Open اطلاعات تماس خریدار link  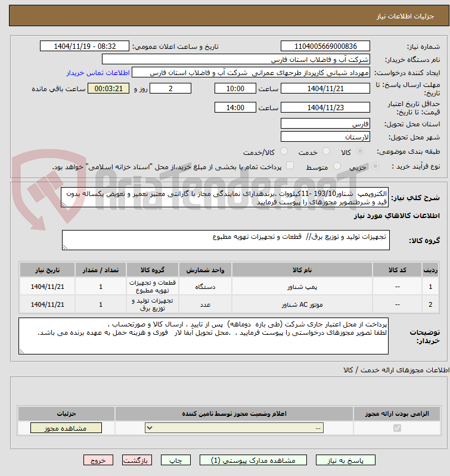click(x=98, y=73)
